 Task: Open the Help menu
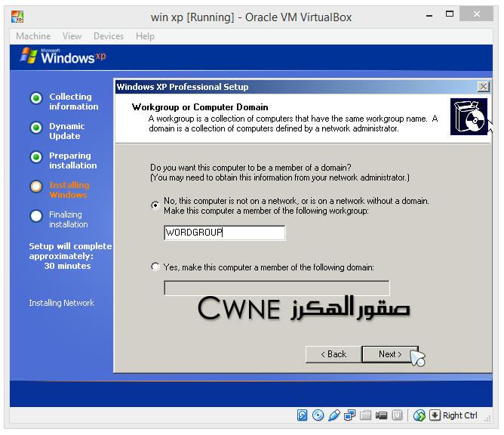(x=145, y=36)
